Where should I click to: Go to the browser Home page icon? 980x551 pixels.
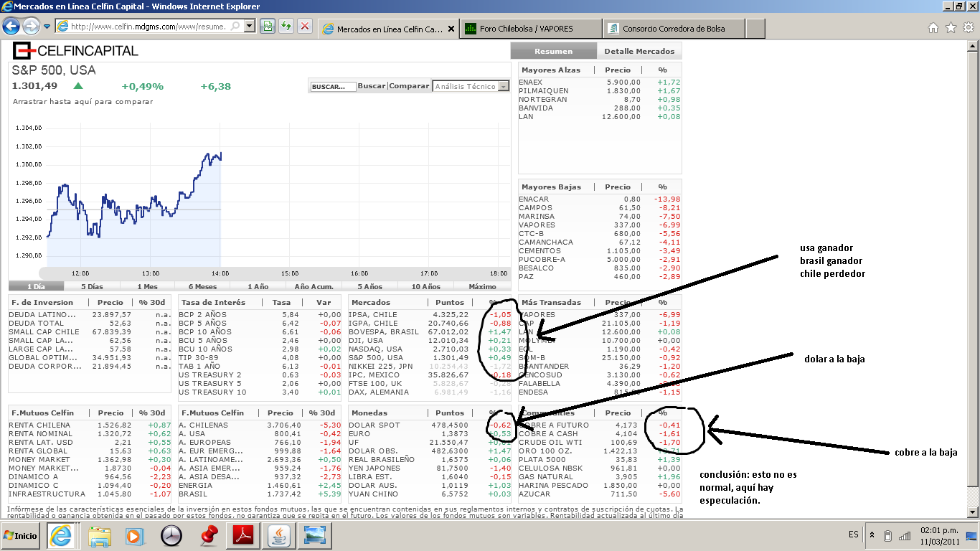click(x=933, y=28)
